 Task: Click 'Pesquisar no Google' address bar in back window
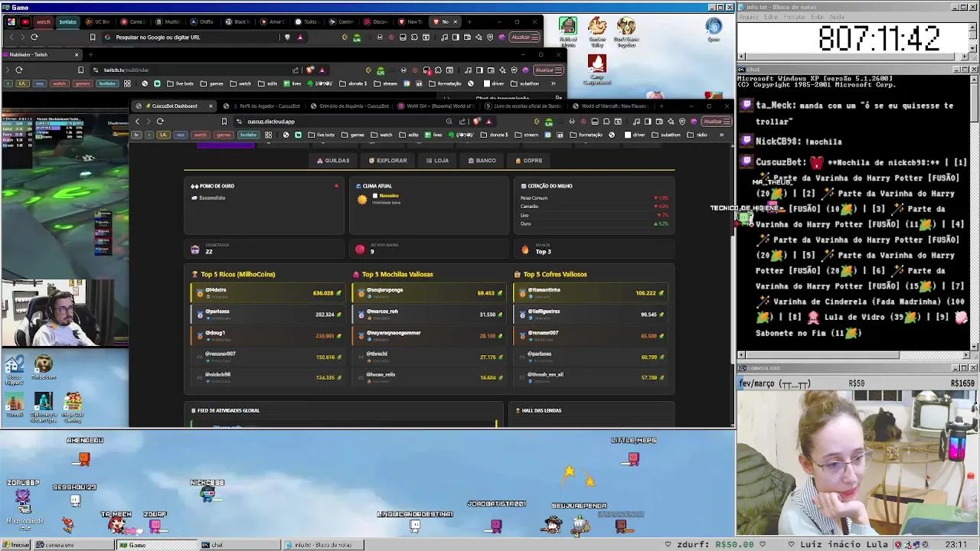click(x=191, y=37)
